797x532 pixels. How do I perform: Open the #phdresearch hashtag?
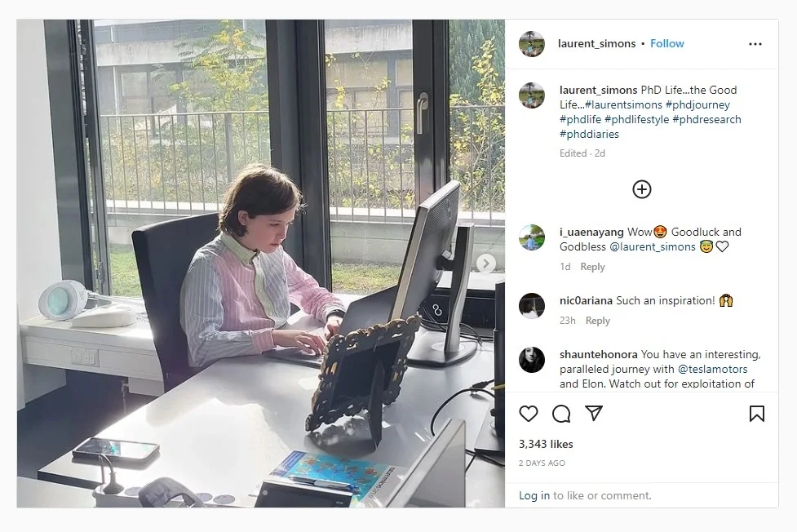coord(706,119)
